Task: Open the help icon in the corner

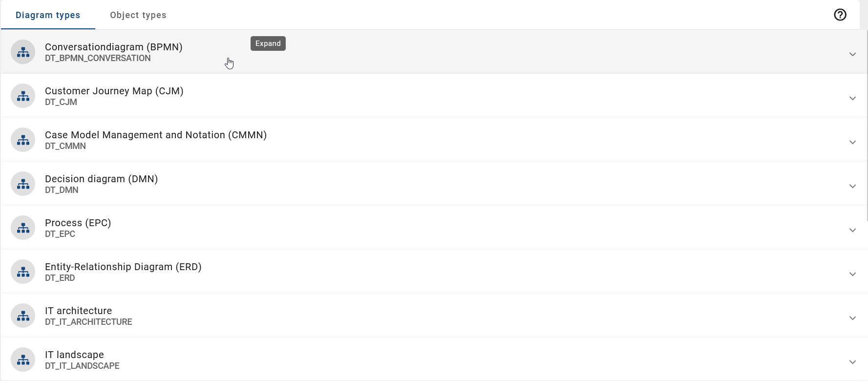Action: [840, 15]
